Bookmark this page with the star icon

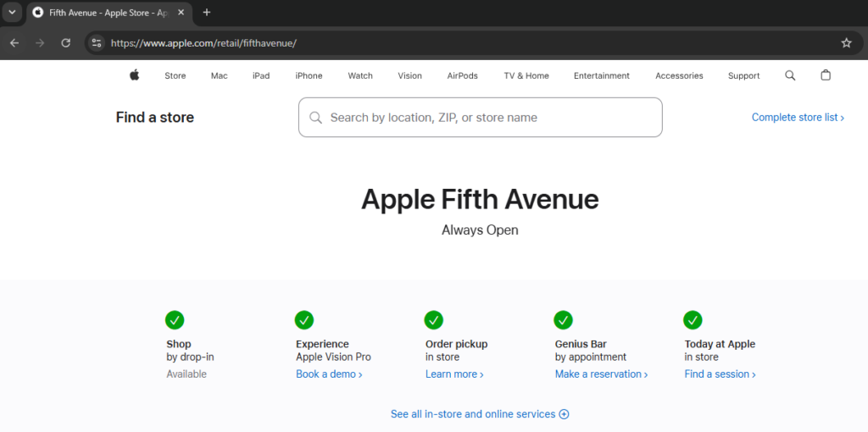846,43
